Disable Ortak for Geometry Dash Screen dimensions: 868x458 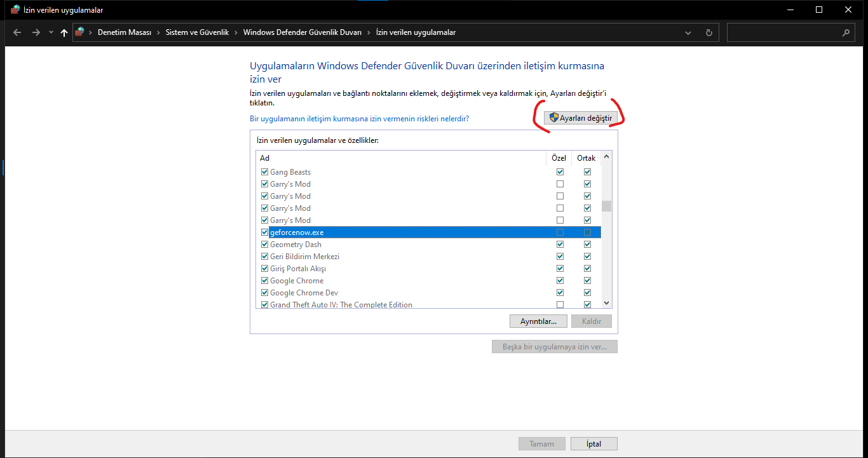[x=587, y=245]
